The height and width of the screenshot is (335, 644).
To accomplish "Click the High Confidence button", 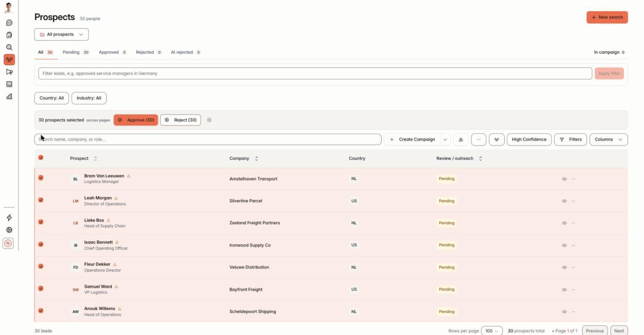I will pos(529,139).
